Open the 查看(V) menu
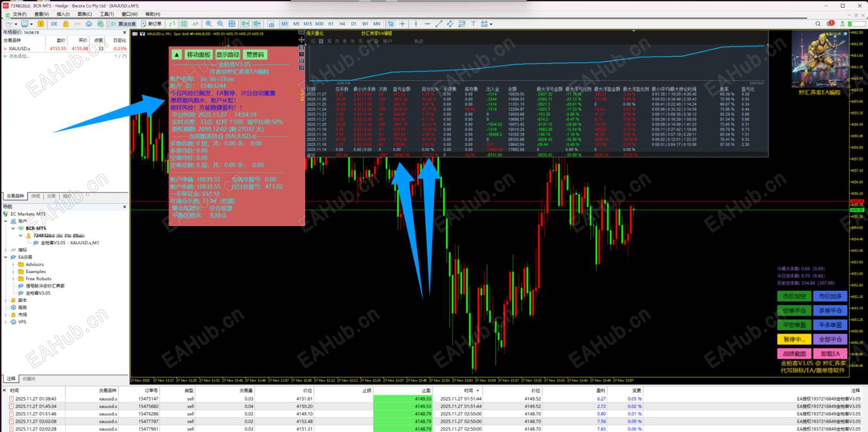 (x=42, y=14)
